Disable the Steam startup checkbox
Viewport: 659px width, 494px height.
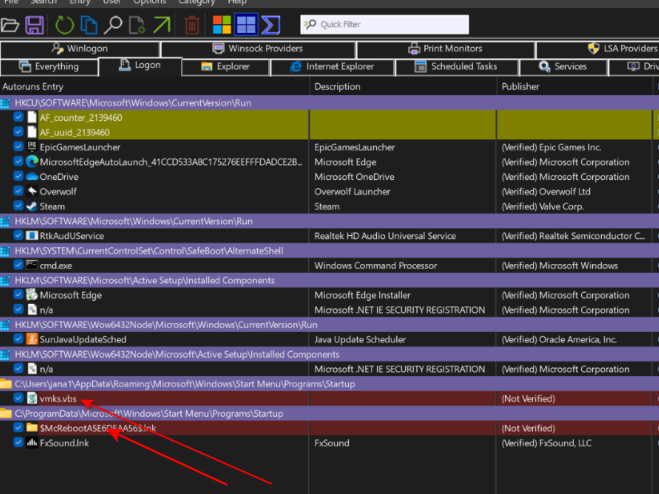point(18,206)
